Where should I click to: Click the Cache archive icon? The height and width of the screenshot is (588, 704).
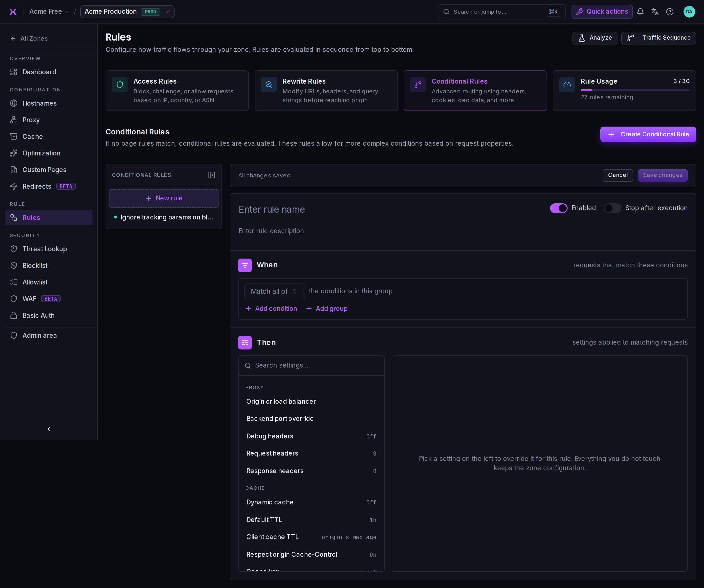[x=14, y=136]
